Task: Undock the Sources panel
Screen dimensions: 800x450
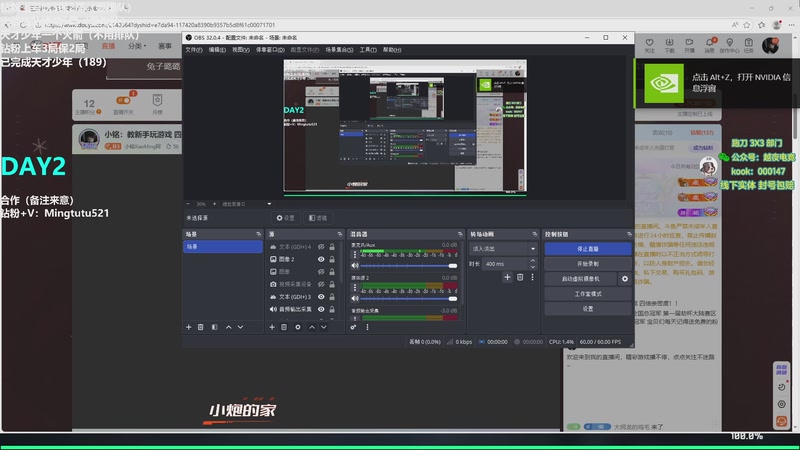Action: click(x=340, y=234)
